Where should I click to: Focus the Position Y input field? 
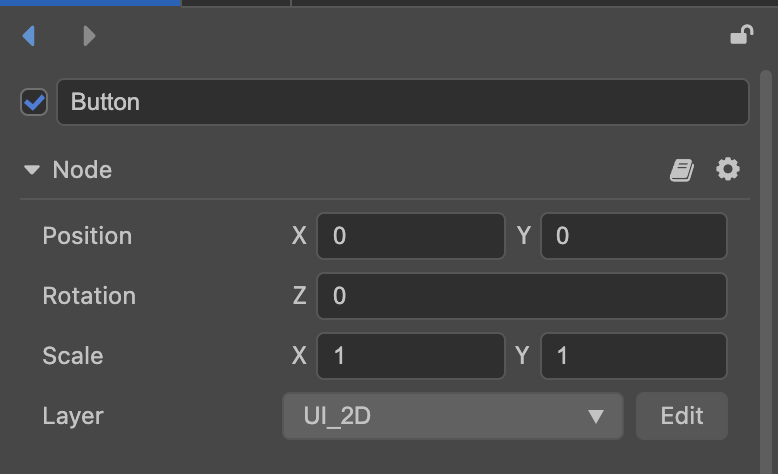(x=633, y=236)
